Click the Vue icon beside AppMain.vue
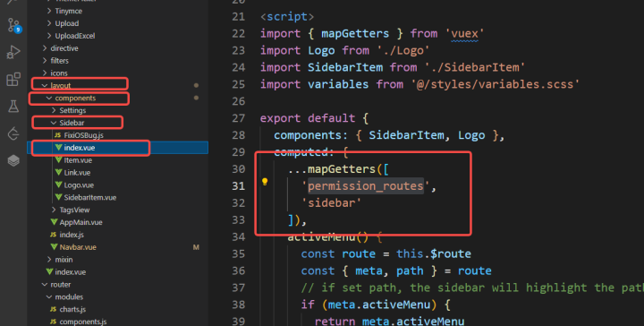This screenshot has height=326, width=644. click(x=54, y=222)
